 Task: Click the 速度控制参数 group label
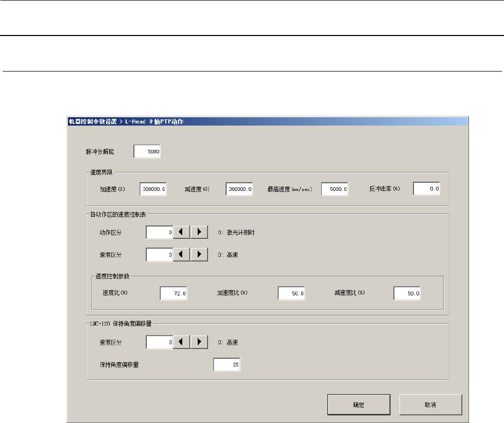point(113,276)
